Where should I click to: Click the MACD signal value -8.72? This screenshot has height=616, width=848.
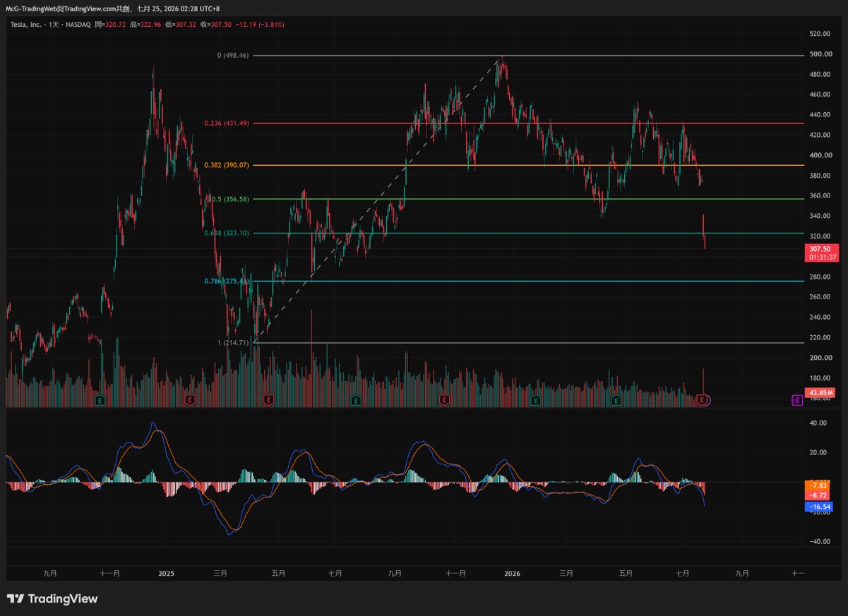818,496
